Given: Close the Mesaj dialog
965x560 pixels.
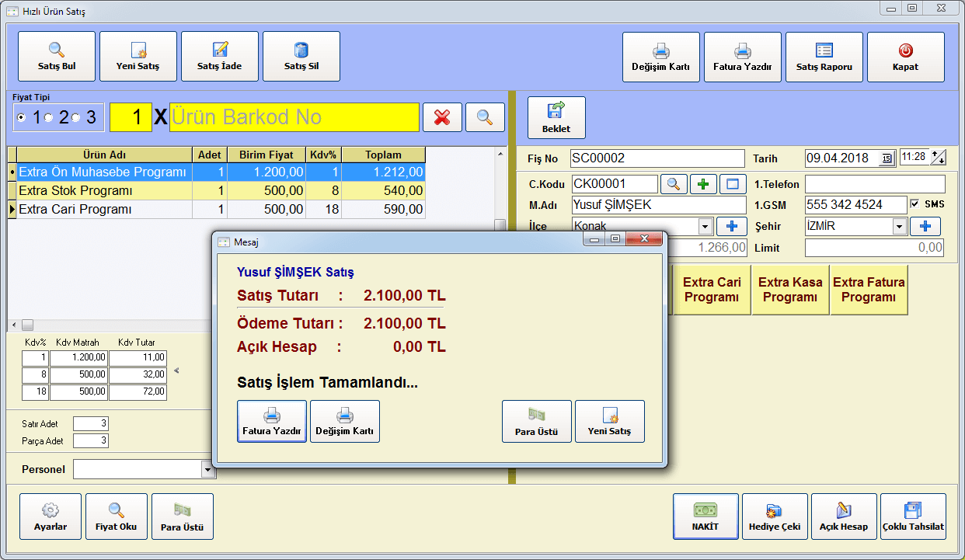Looking at the screenshot, I should click(646, 240).
